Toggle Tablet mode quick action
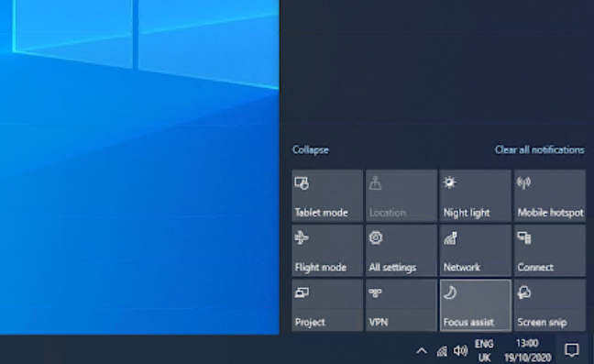Viewport: 594px width, 364px height. click(327, 196)
